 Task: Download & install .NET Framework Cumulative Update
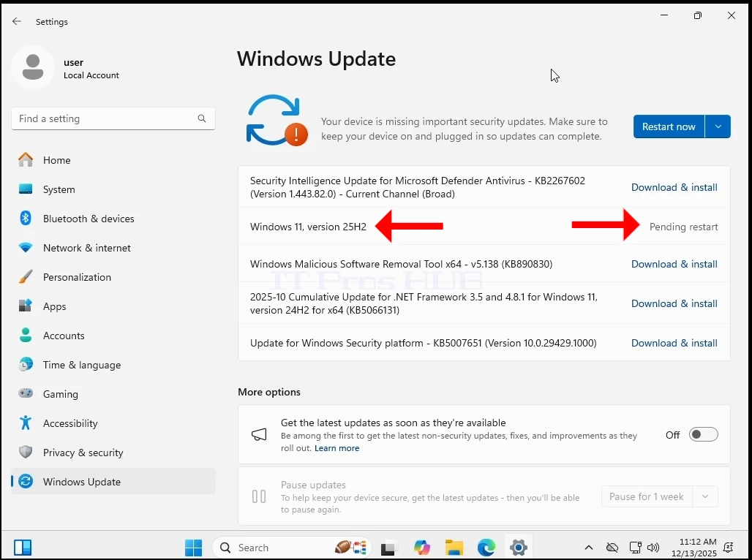coord(674,303)
